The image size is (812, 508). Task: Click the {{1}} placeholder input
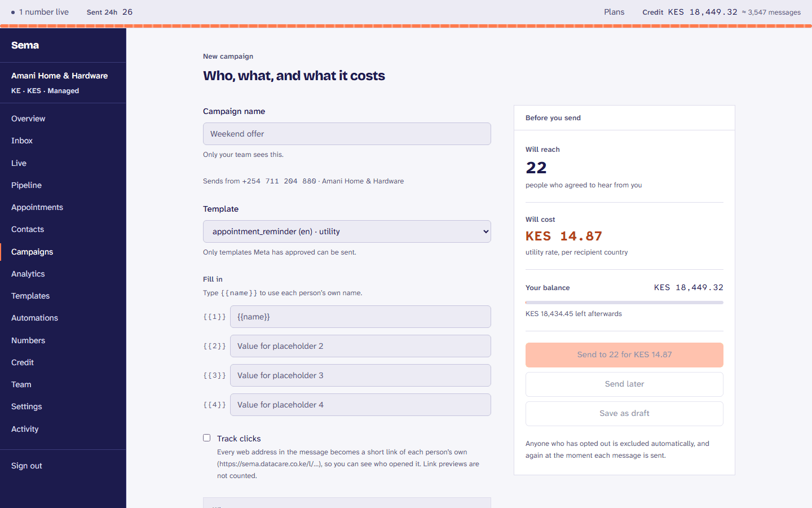tap(360, 317)
